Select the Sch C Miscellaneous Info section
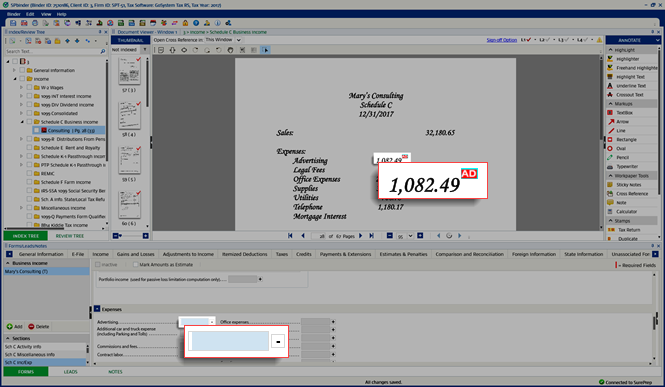The width and height of the screenshot is (665, 387). pos(45,354)
